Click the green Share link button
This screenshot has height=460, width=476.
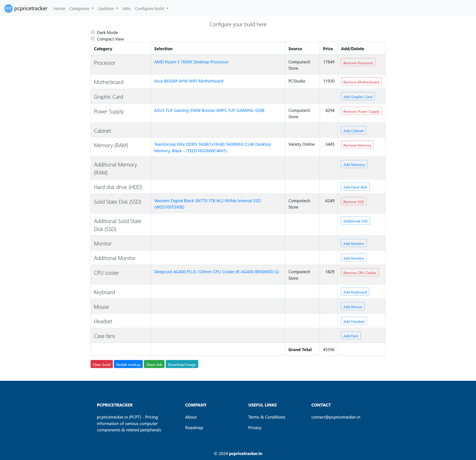pyautogui.click(x=154, y=364)
